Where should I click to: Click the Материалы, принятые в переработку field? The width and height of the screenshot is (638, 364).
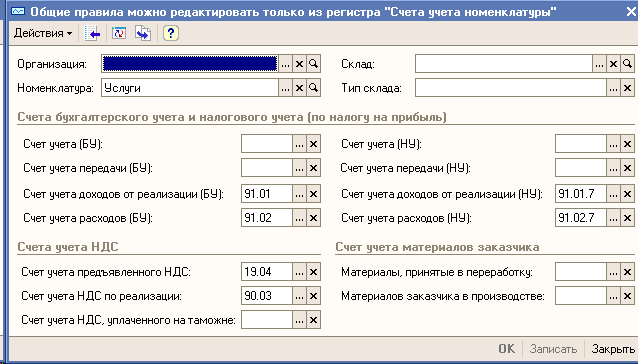click(x=581, y=272)
